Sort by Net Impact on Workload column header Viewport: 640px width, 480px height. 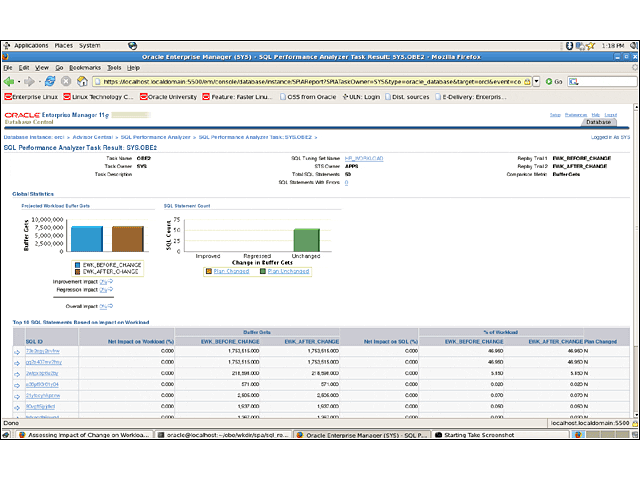point(141,342)
